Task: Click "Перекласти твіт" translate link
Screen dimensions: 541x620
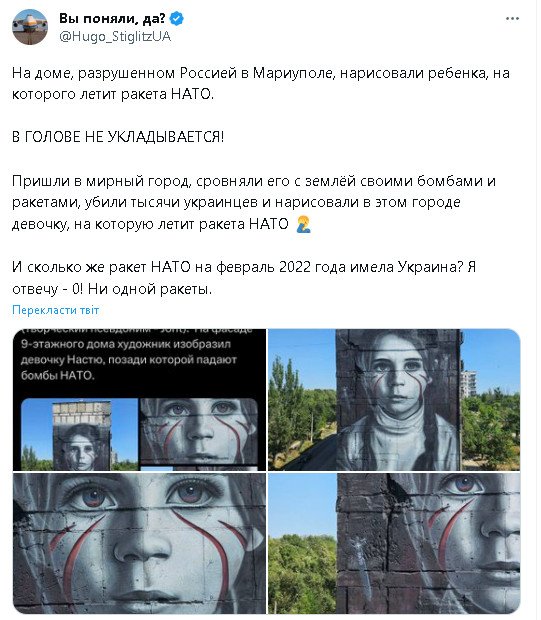Action: click(x=55, y=310)
